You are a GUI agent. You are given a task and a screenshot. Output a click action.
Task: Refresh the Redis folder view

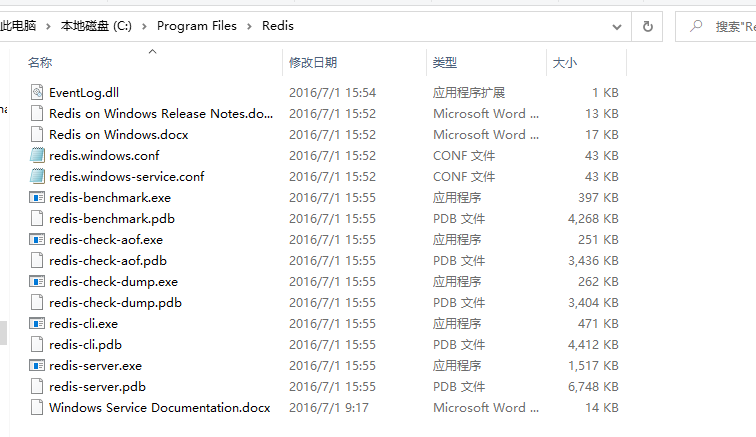[x=648, y=27]
